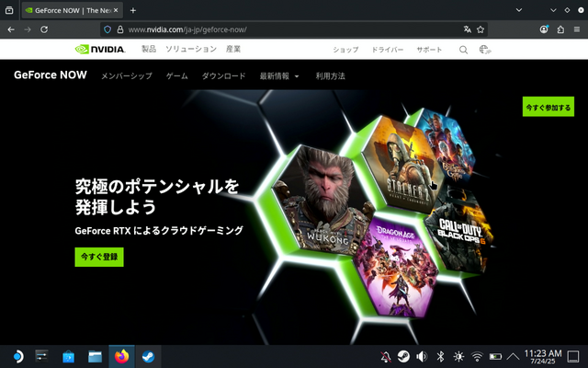588x368 pixels.
Task: Open Wi-Fi networks in tray
Action: [x=477, y=356]
